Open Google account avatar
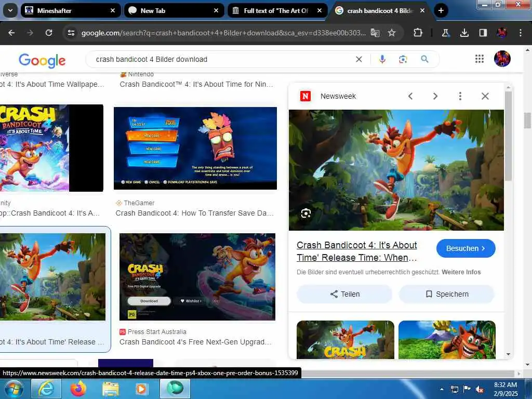Image resolution: width=532 pixels, height=399 pixels. point(502,59)
